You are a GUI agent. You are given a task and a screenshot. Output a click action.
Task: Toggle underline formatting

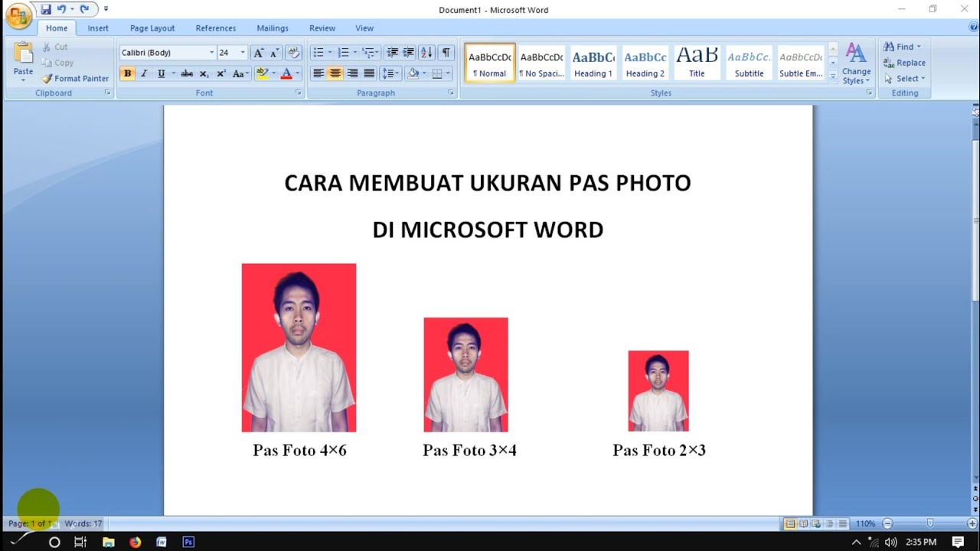[161, 73]
